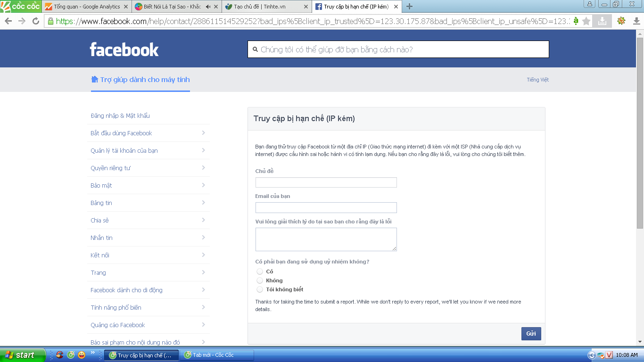Bookmark this page with the star icon
This screenshot has height=362, width=644.
coord(586,21)
